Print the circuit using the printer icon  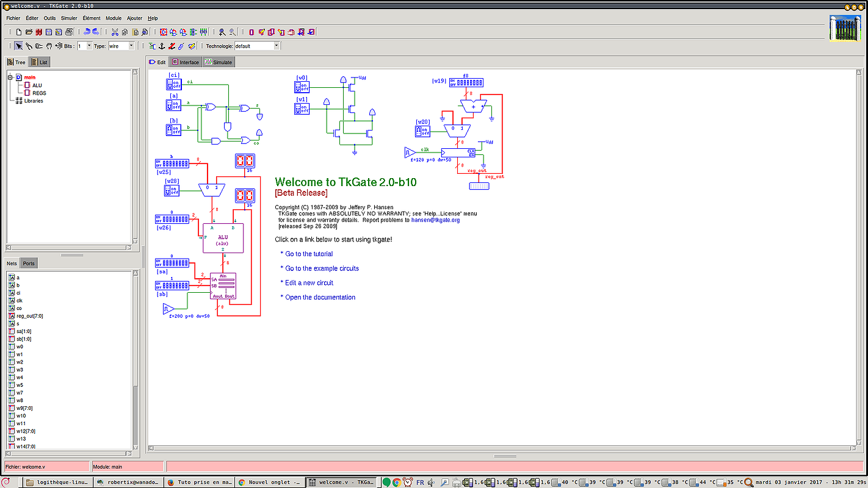pyautogui.click(x=68, y=32)
